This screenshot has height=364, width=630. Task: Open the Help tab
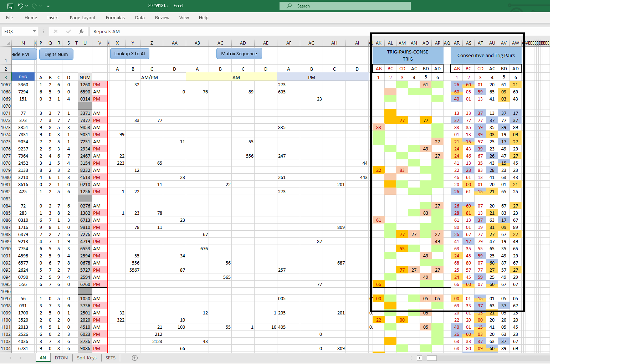click(204, 18)
